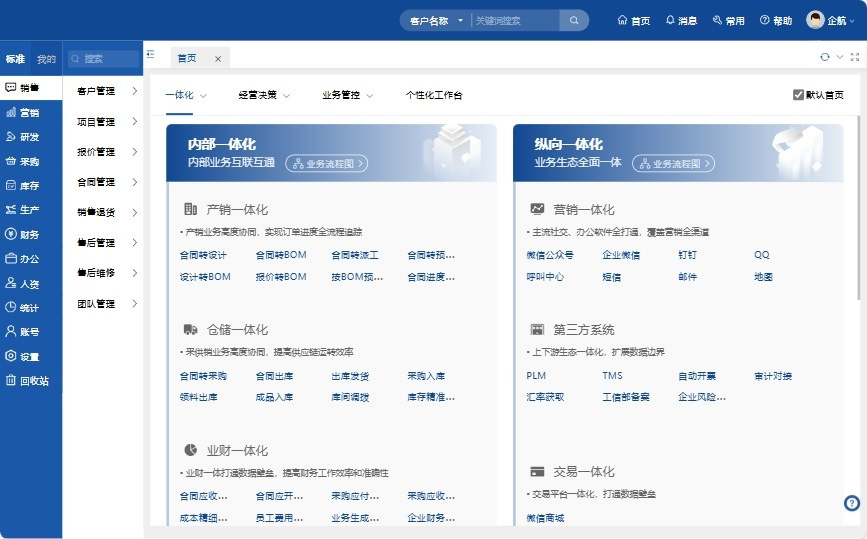This screenshot has height=539, width=867.
Task: Open the 统计 statistics module
Action: click(x=23, y=307)
